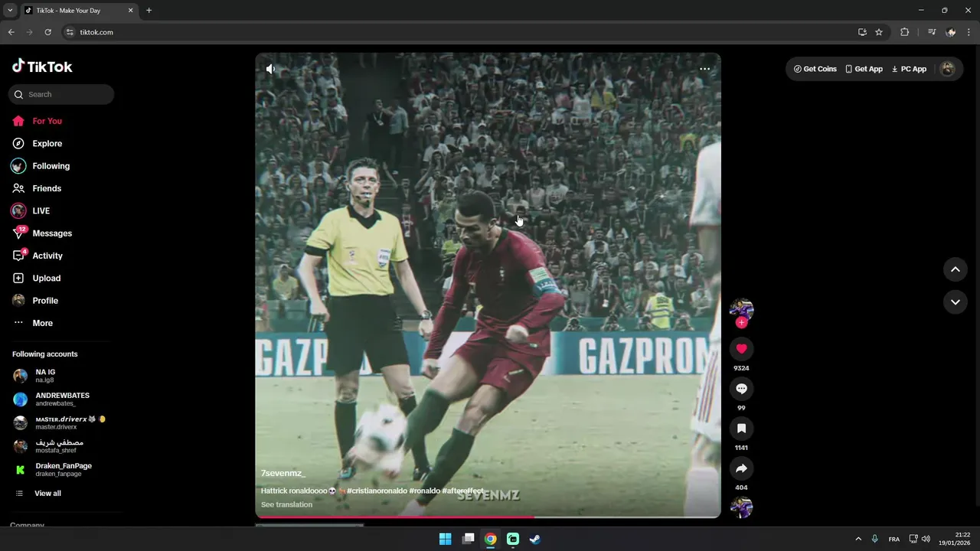
Task: Show hidden system tray icons
Action: [858, 539]
